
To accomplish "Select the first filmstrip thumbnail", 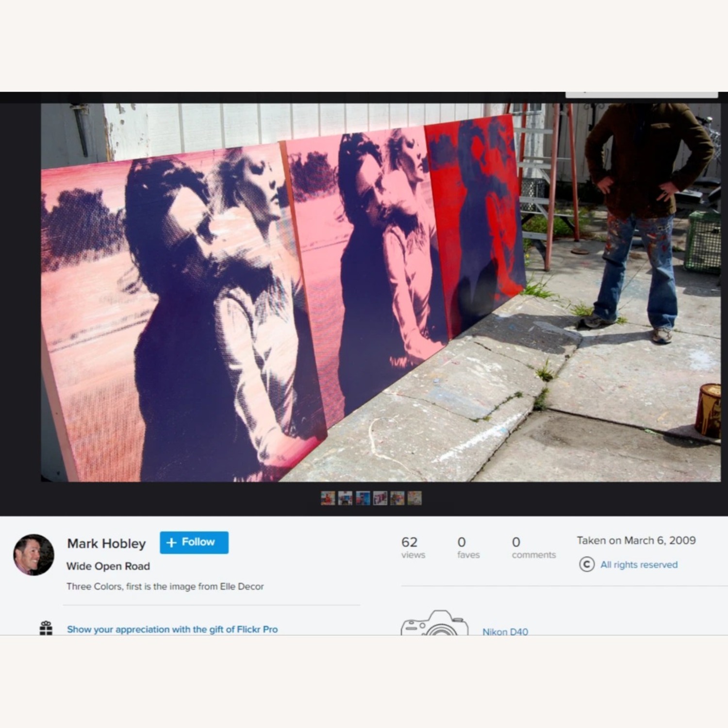I will click(x=328, y=498).
